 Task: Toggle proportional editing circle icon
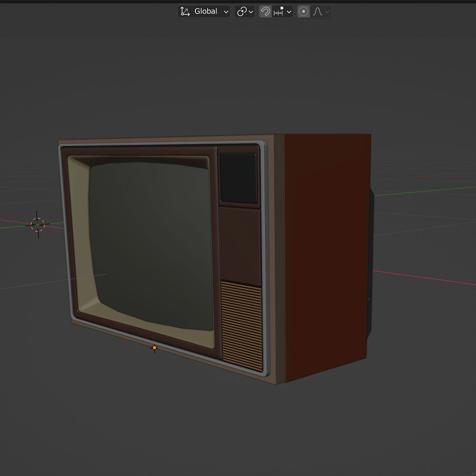[x=303, y=11]
